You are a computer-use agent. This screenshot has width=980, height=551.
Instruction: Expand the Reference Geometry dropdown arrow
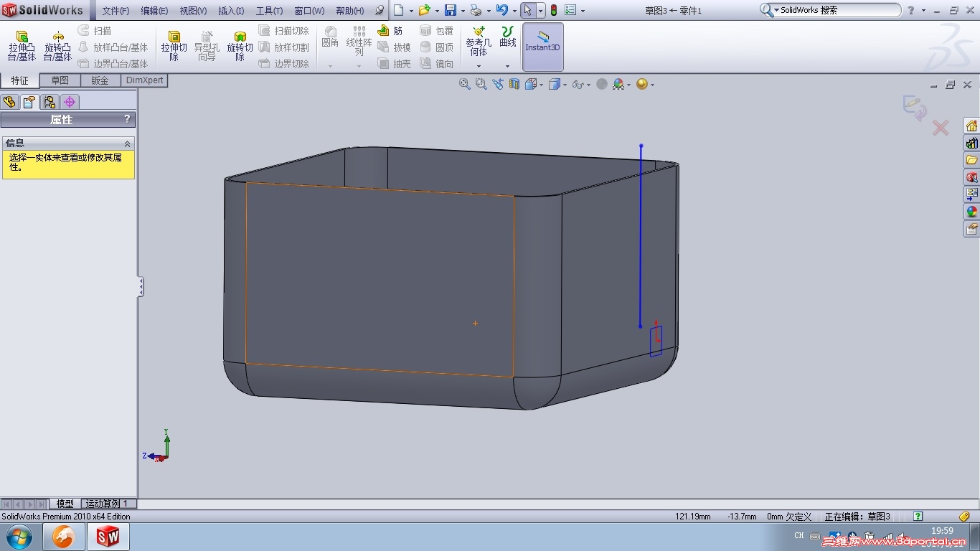[479, 66]
